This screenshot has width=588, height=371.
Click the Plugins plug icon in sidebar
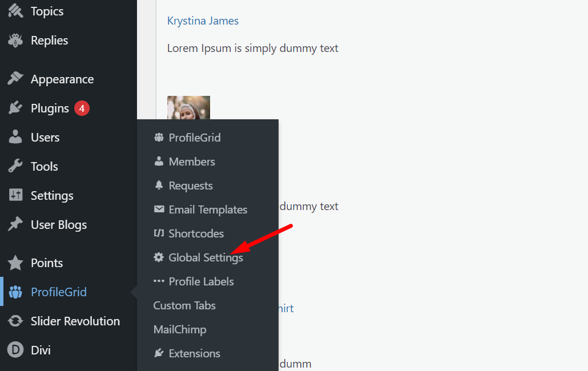point(15,108)
